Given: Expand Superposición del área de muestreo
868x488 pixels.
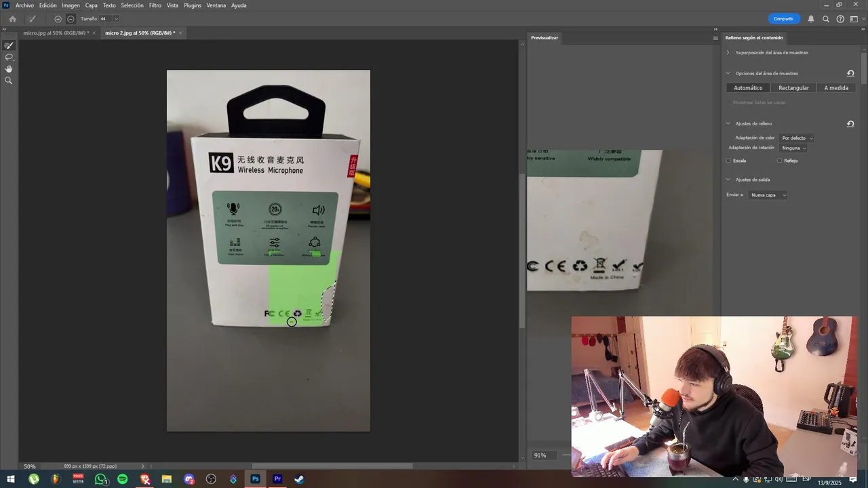Looking at the screenshot, I should pos(728,53).
